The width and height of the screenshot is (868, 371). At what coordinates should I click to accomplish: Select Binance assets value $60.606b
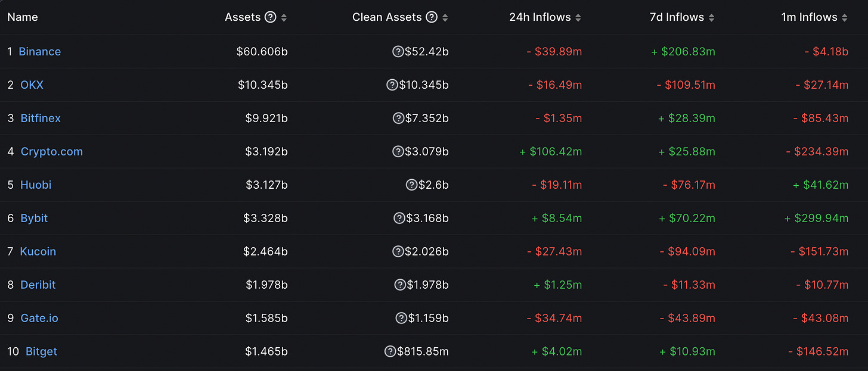262,52
